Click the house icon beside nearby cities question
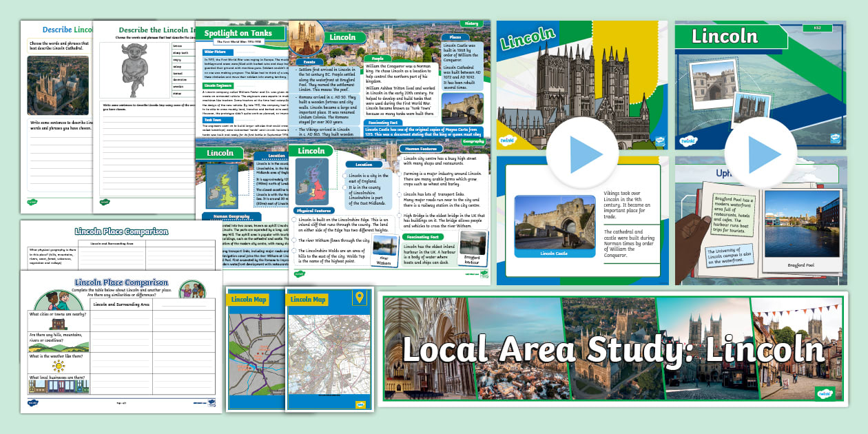868x434 pixels. (58, 322)
